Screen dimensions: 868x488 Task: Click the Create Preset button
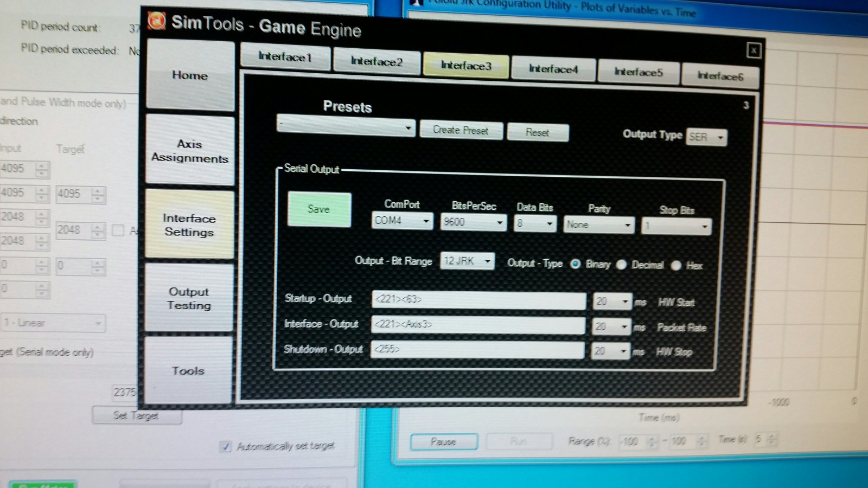461,130
